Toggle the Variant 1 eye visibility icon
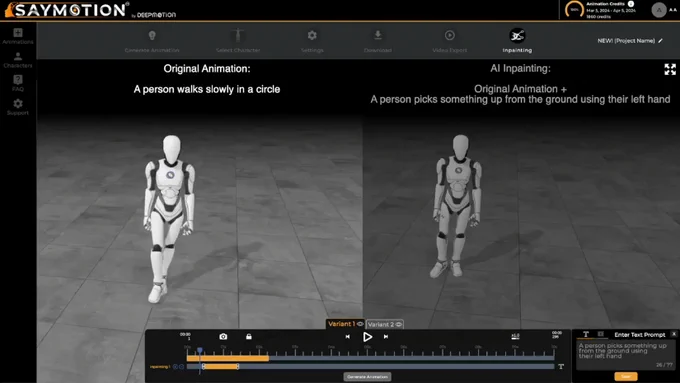 pos(360,324)
